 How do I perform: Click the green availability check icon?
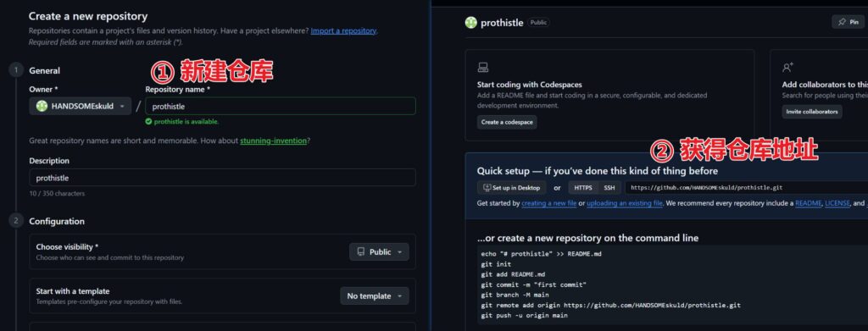(x=148, y=122)
